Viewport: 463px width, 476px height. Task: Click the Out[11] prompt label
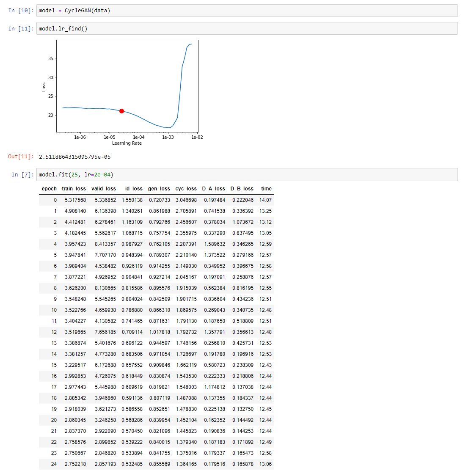(x=21, y=157)
